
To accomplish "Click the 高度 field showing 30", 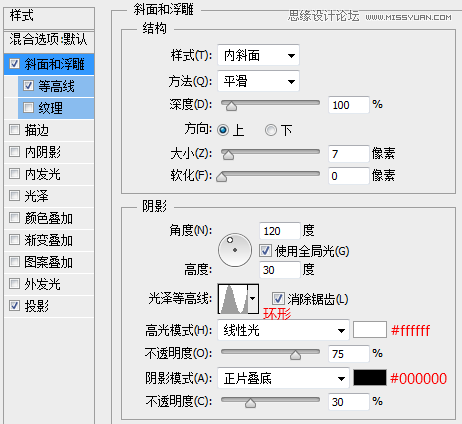I will pyautogui.click(x=280, y=270).
